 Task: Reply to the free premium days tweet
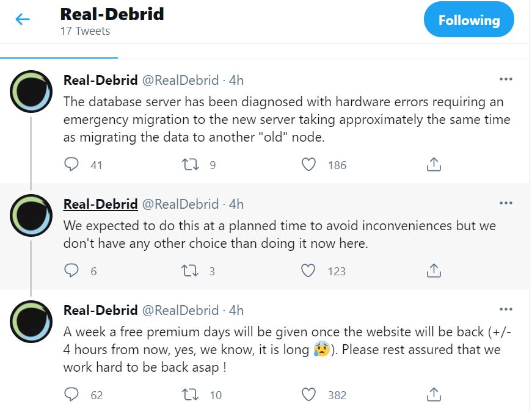tap(72, 394)
